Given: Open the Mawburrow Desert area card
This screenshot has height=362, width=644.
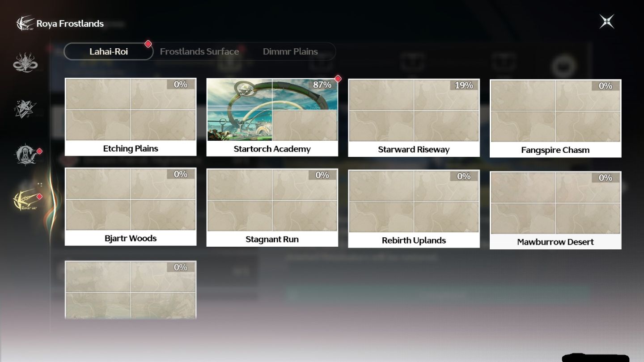Looking at the screenshot, I should tap(555, 210).
